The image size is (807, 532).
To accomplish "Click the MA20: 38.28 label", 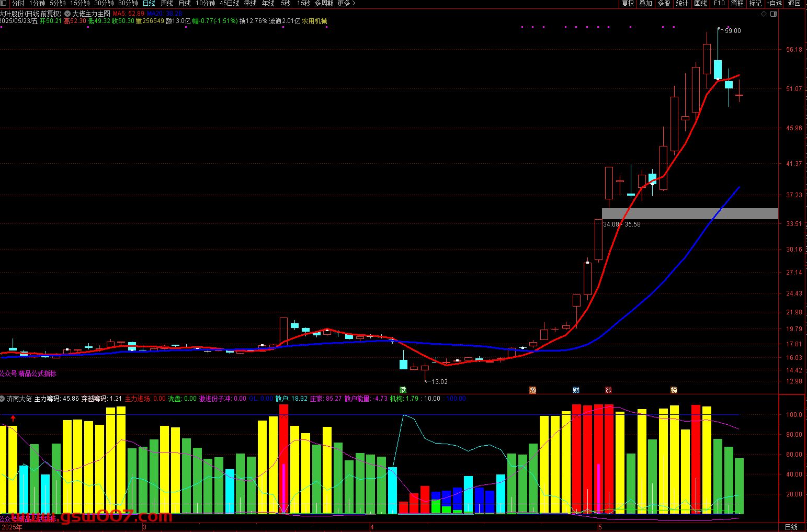I will (x=165, y=14).
